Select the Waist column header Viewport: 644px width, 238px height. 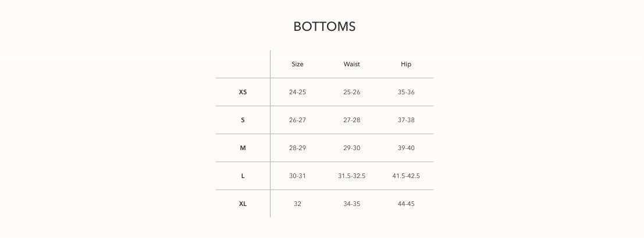(x=351, y=64)
